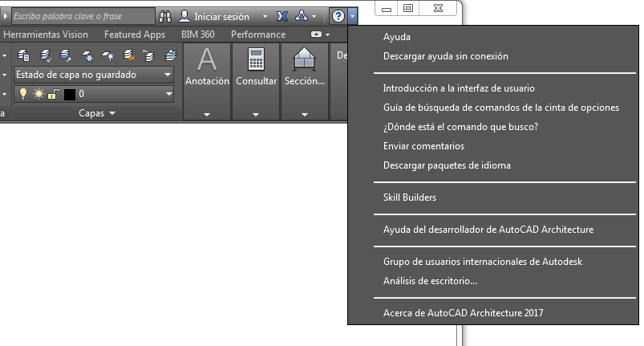Expand the Sección panel dropdown arrow
This screenshot has height=346, width=644.
tap(304, 115)
